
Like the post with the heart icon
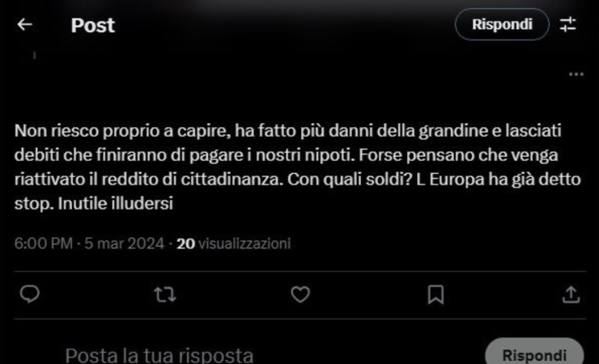pyautogui.click(x=300, y=294)
